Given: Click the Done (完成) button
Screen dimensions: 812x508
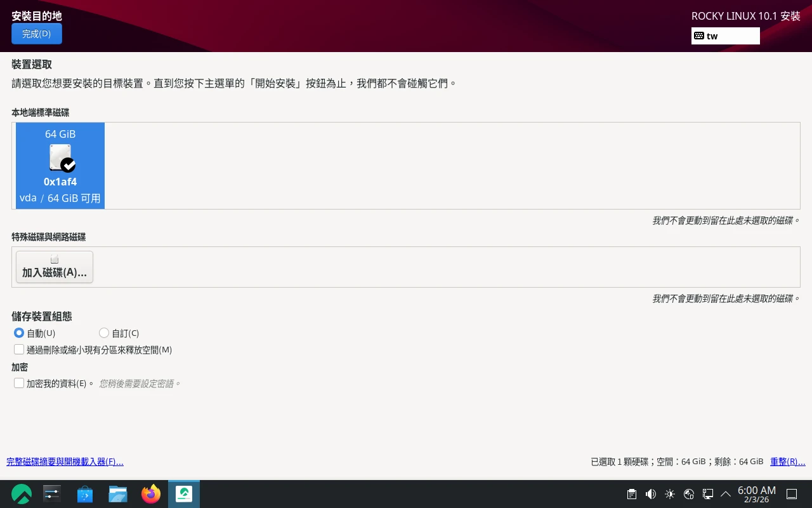Looking at the screenshot, I should [x=37, y=34].
